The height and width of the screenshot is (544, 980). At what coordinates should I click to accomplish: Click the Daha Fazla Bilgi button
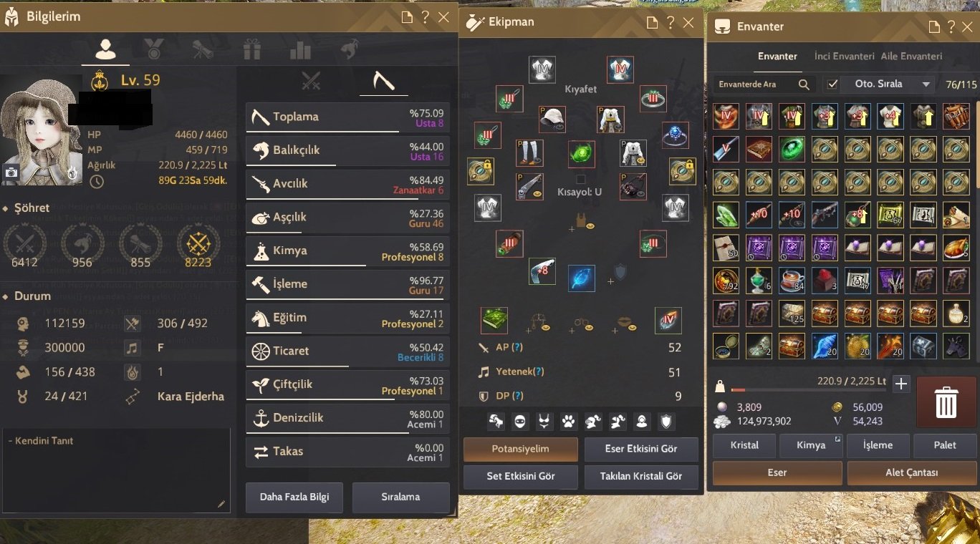(294, 497)
